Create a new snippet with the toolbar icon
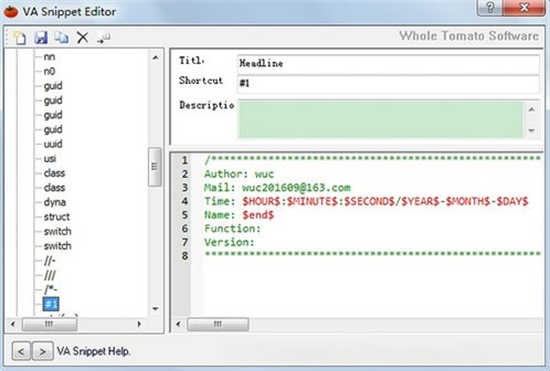The width and height of the screenshot is (550, 371). (x=20, y=37)
